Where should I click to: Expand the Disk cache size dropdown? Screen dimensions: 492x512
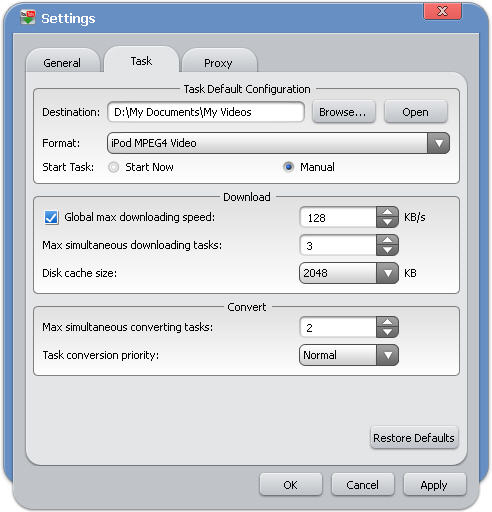(x=387, y=273)
